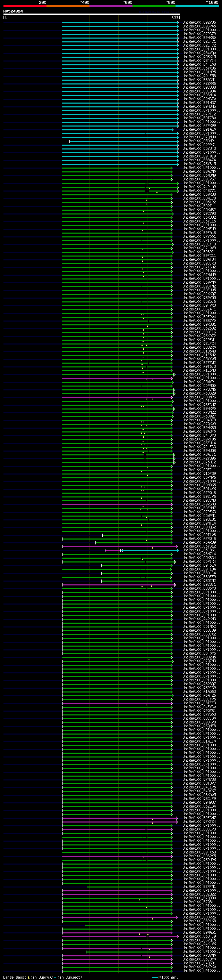Click the query end position 611 label
Image resolution: width=222 pixels, height=980 pixels.
point(175,17)
